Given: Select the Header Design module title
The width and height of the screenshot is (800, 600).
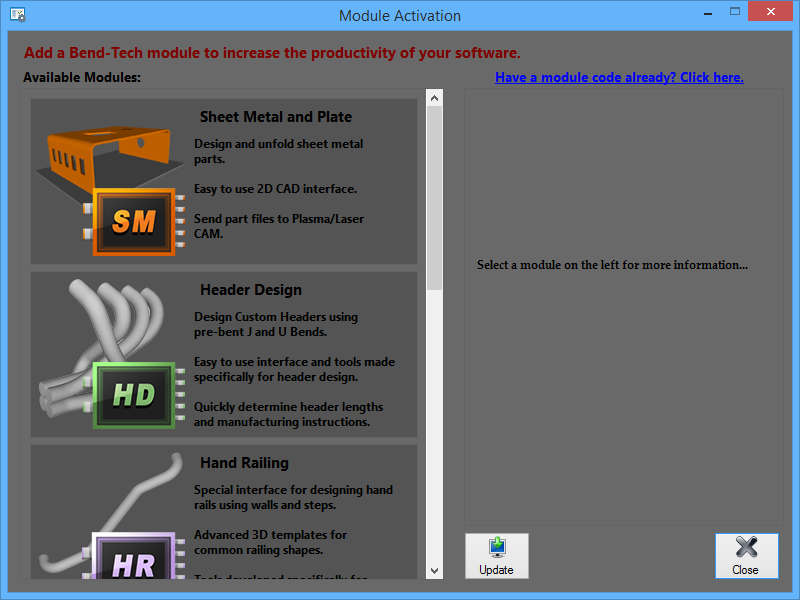Looking at the screenshot, I should (x=251, y=290).
